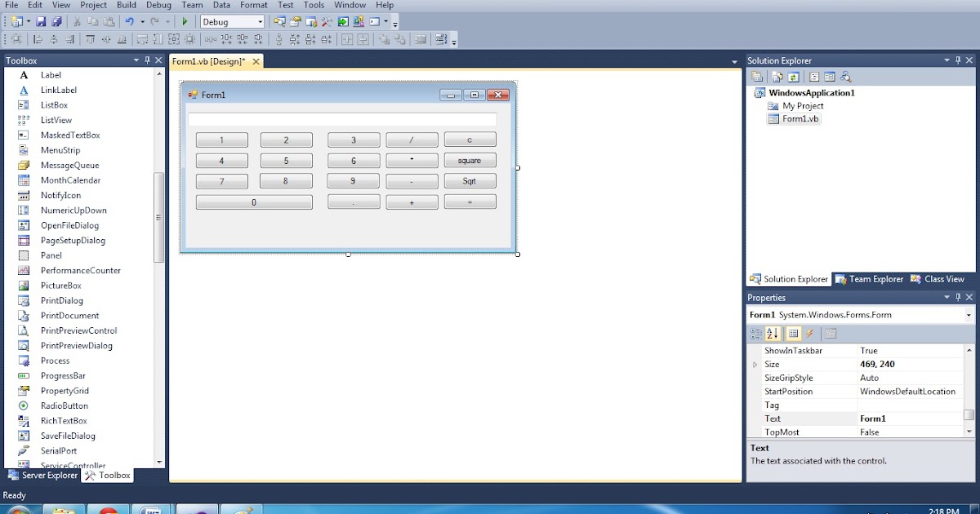Switch Properties panel to Events view lightning icon
Image resolution: width=980 pixels, height=514 pixels.
(808, 333)
